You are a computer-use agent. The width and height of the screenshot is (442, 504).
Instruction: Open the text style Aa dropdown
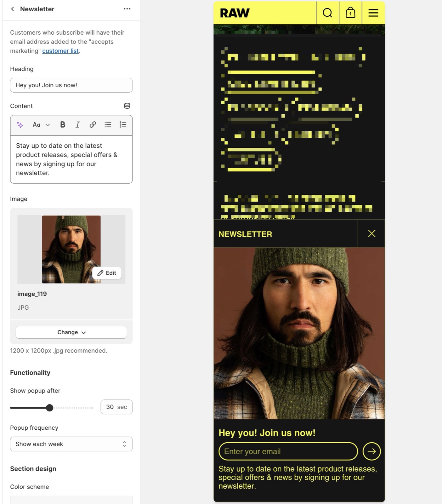41,125
